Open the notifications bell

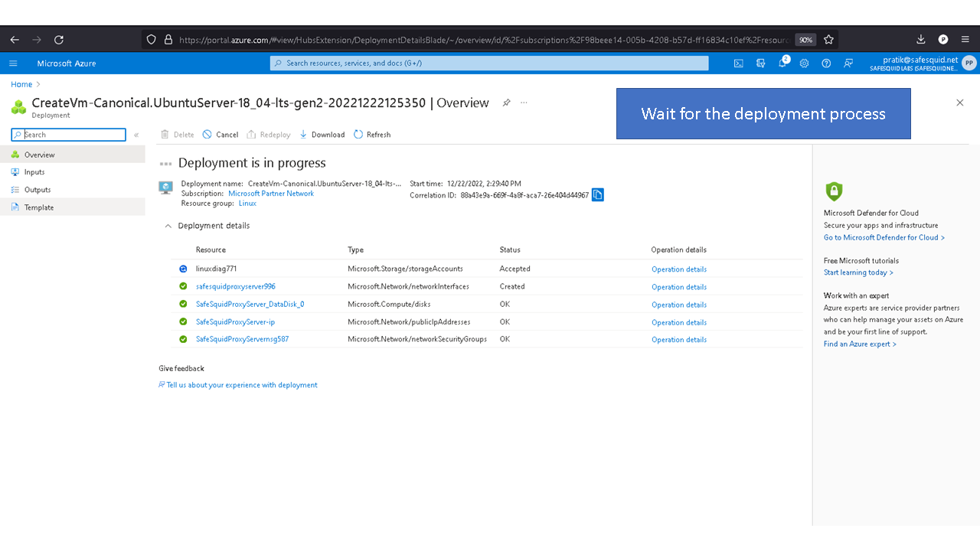point(782,63)
